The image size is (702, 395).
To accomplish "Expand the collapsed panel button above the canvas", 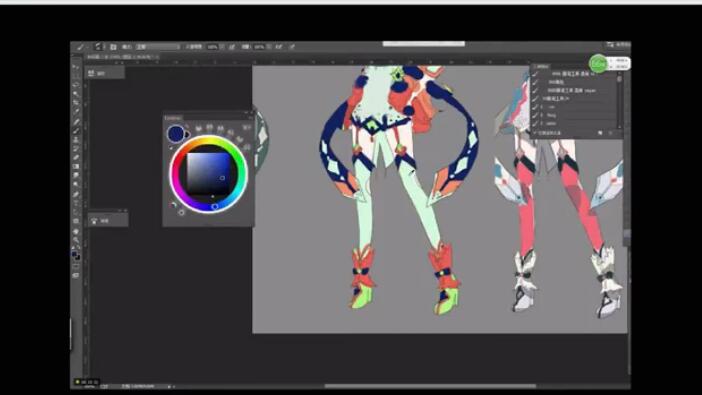I will tap(106, 73).
